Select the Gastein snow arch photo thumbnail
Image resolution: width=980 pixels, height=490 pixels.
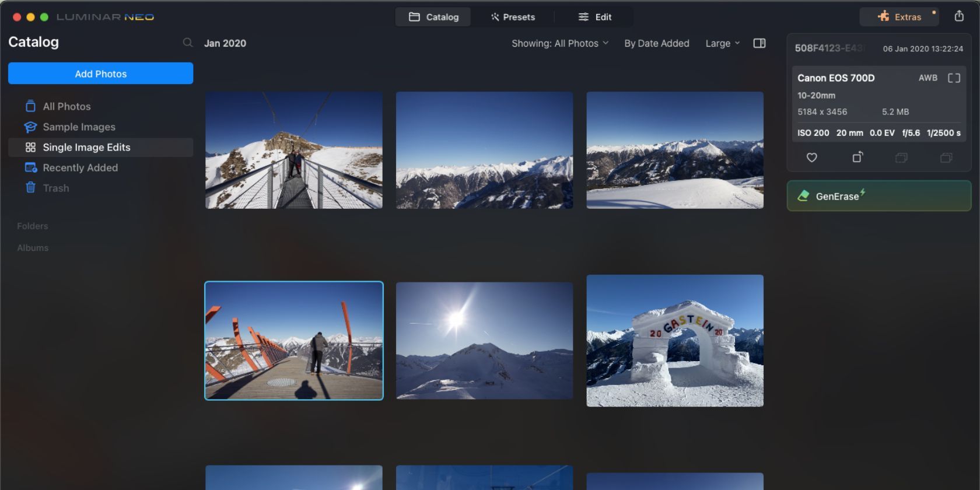[x=674, y=341]
